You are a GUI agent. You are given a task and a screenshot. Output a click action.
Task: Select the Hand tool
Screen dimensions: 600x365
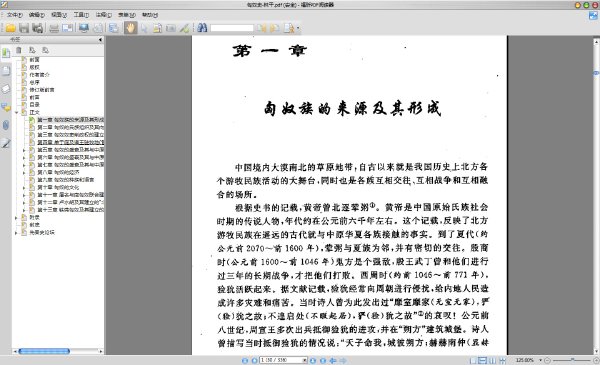point(130,28)
